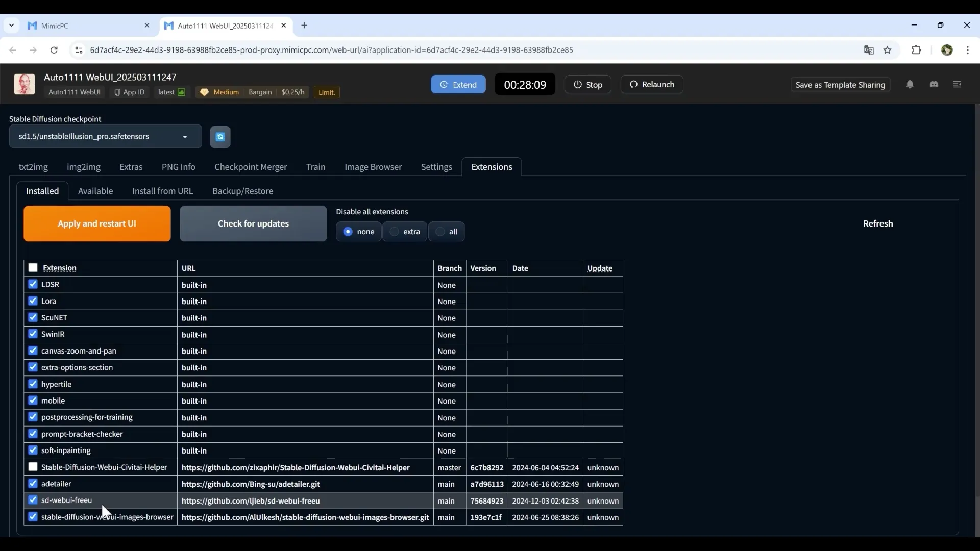Switch to the txt2img tab
The height and width of the screenshot is (551, 980).
[x=33, y=167]
